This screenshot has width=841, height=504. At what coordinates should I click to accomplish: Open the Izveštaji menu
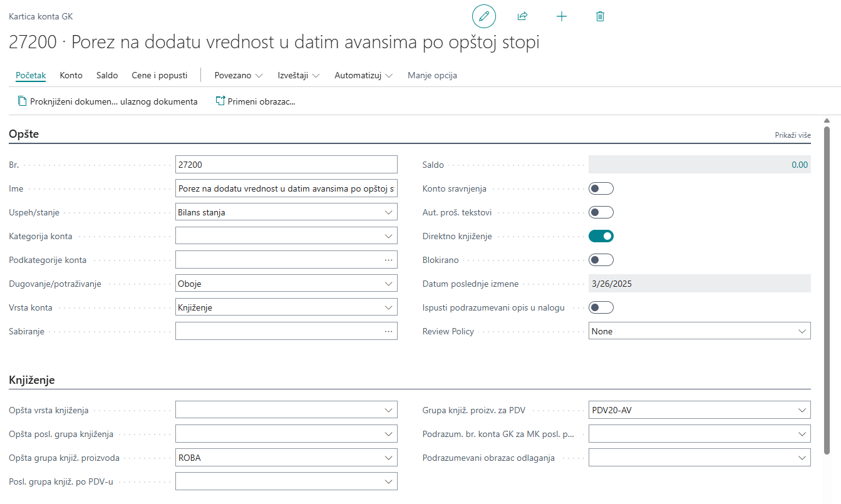pyautogui.click(x=299, y=75)
